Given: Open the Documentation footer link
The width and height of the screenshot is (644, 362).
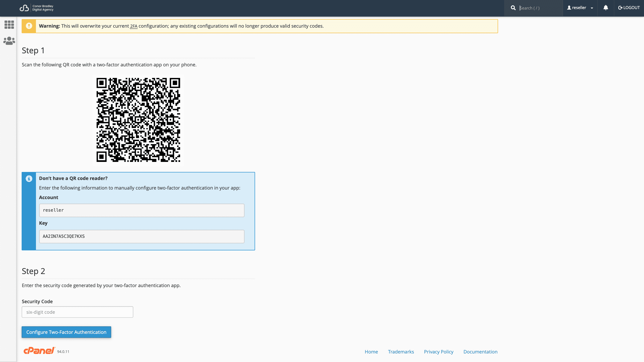Looking at the screenshot, I should pyautogui.click(x=480, y=352).
